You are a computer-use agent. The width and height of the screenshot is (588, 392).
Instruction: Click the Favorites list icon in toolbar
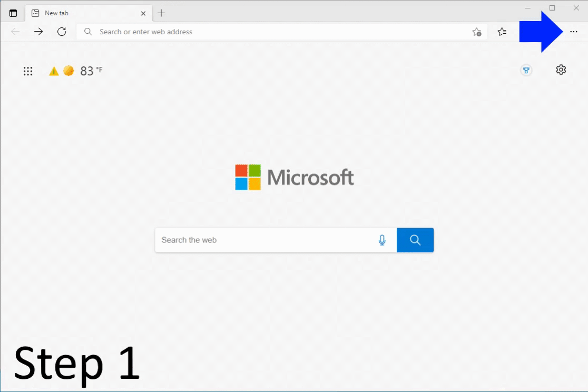pyautogui.click(x=502, y=32)
